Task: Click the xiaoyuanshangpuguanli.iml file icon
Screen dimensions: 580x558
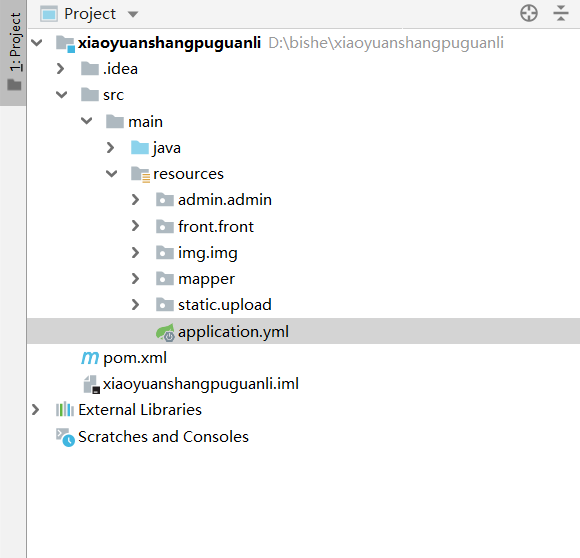Action: 91,385
